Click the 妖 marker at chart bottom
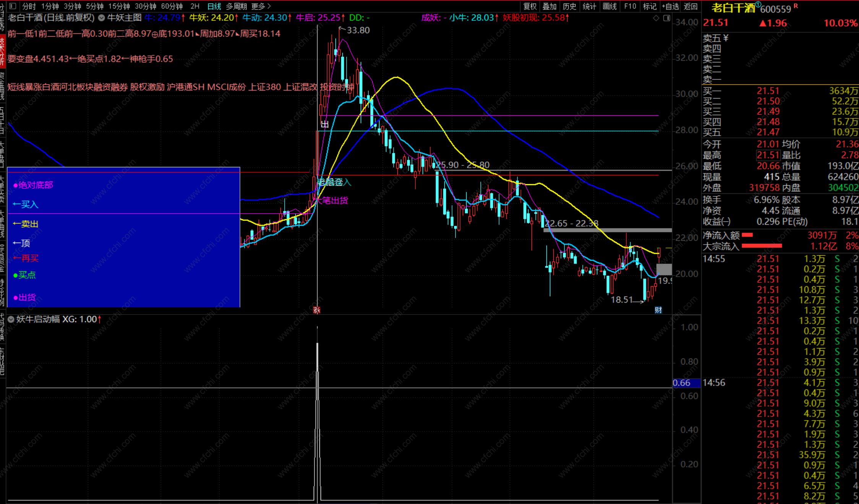This screenshot has width=859, height=504. click(x=317, y=310)
